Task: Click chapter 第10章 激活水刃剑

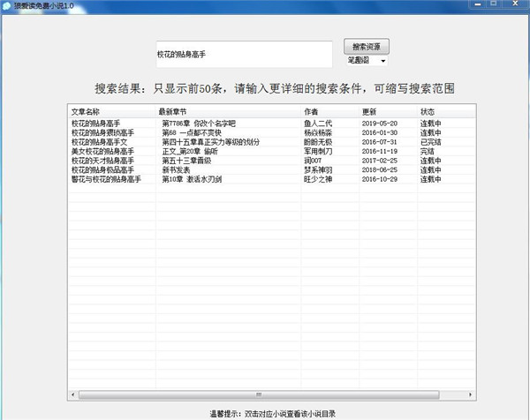Action: (192, 179)
